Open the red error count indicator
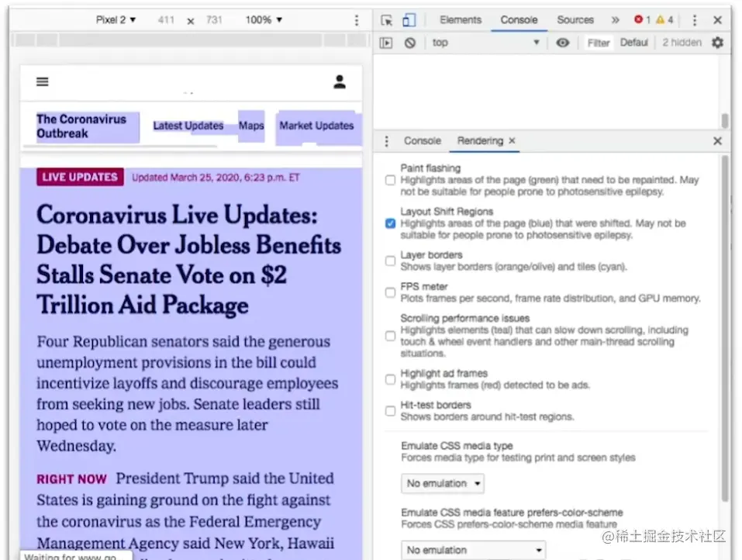 click(x=642, y=20)
